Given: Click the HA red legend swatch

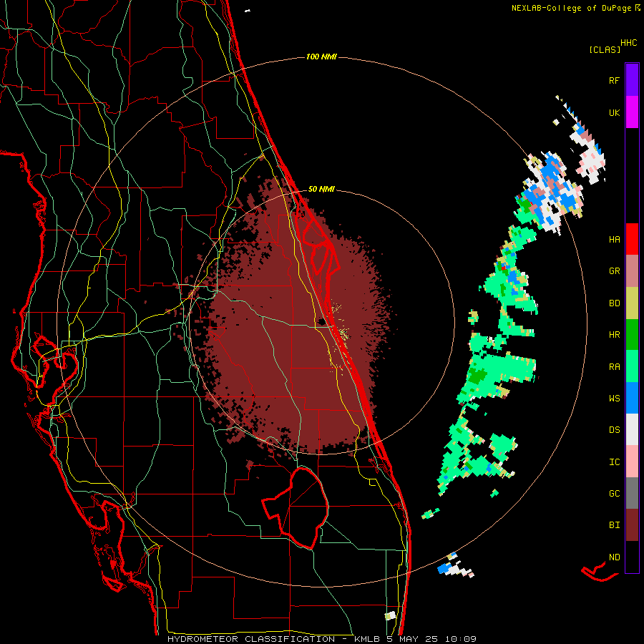Looking at the screenshot, I should (x=632, y=239).
